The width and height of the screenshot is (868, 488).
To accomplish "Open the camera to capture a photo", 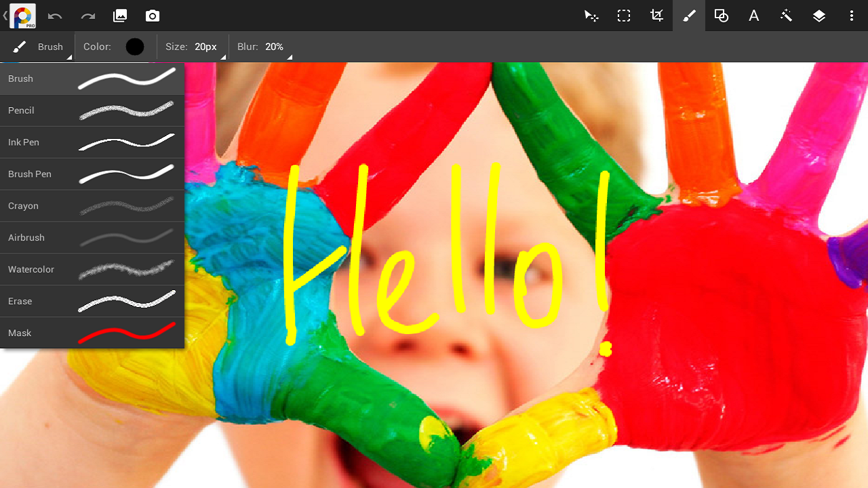I will [x=152, y=16].
